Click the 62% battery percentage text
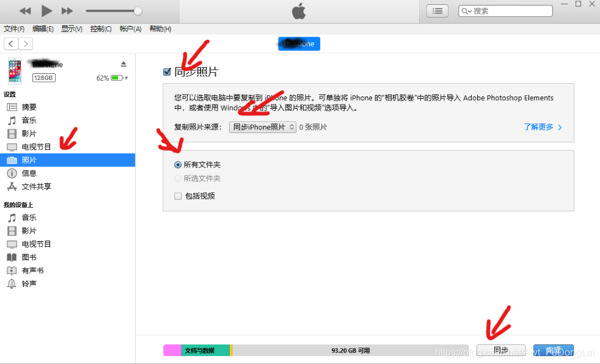 pos(103,78)
